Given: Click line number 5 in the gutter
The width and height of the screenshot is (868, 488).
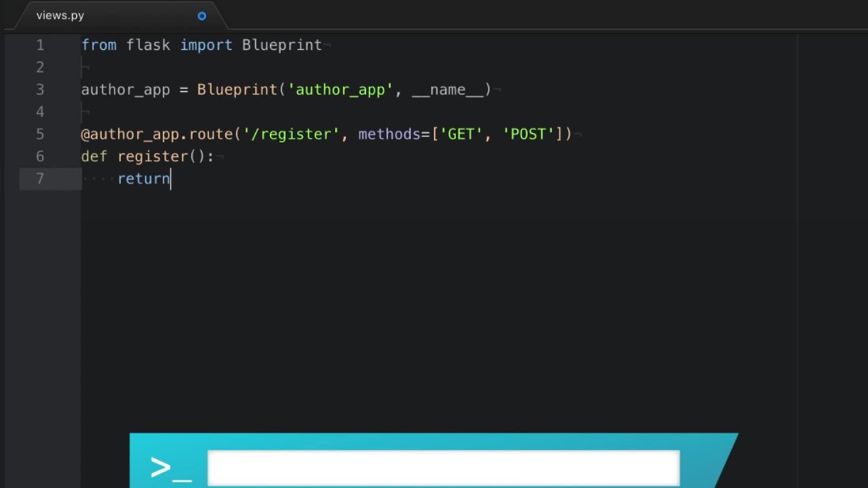Looking at the screenshot, I should (39, 134).
